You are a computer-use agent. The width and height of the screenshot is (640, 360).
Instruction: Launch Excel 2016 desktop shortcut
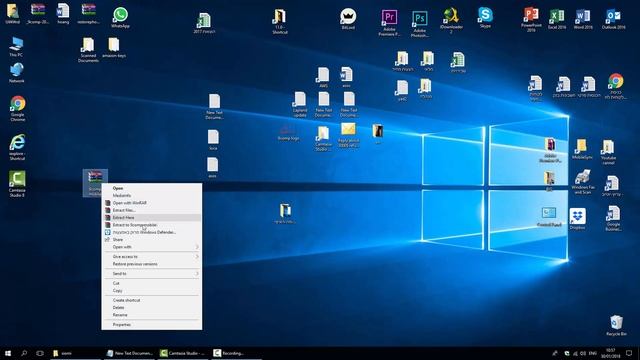pos(557,19)
